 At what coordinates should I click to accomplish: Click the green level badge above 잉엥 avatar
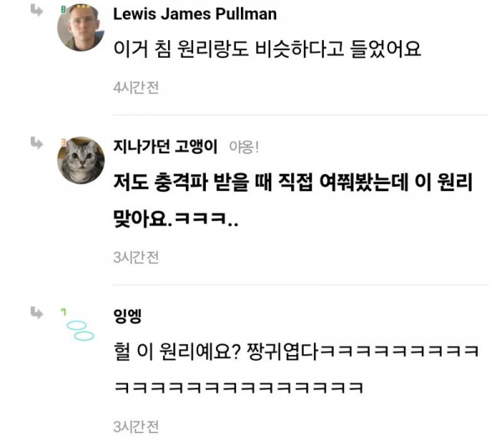pyautogui.click(x=64, y=312)
